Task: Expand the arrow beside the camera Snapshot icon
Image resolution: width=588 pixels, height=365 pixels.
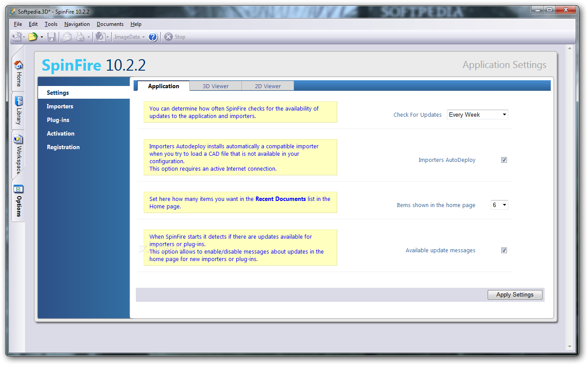Action: click(x=107, y=37)
